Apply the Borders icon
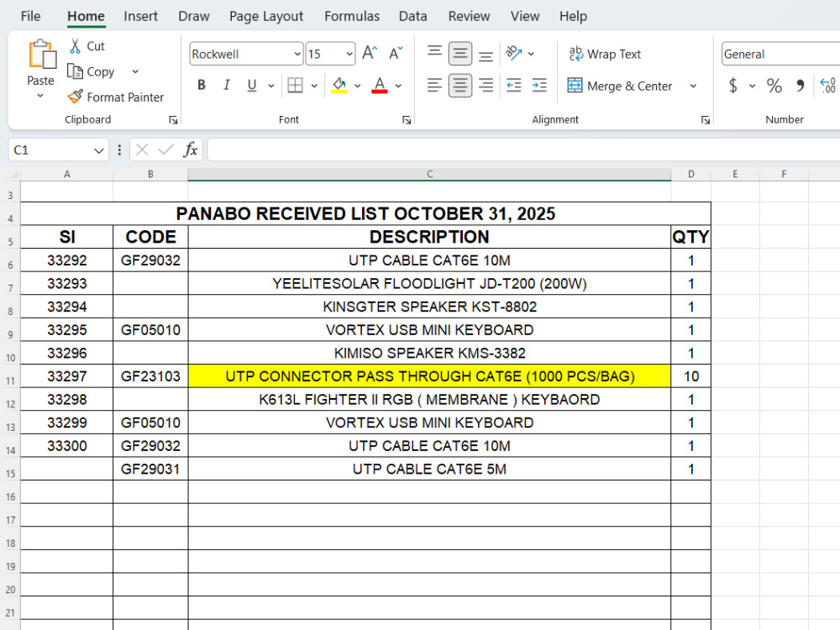This screenshot has height=630, width=840. click(295, 85)
